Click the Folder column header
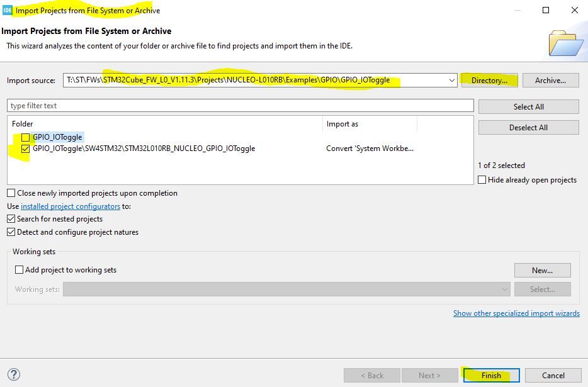The image size is (588, 387). (165, 124)
